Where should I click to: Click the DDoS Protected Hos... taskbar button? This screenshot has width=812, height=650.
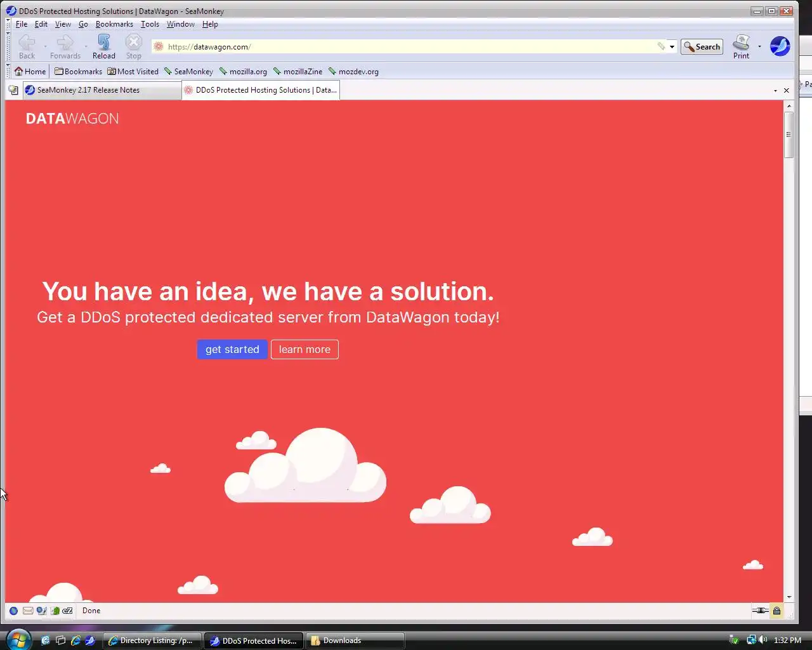point(254,640)
